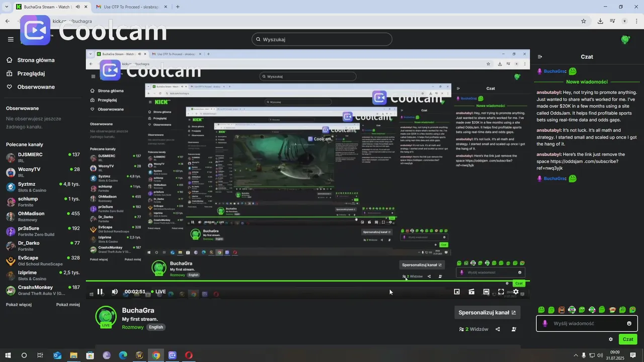
Task: Go back with the browser back arrow
Action: (x=7, y=21)
